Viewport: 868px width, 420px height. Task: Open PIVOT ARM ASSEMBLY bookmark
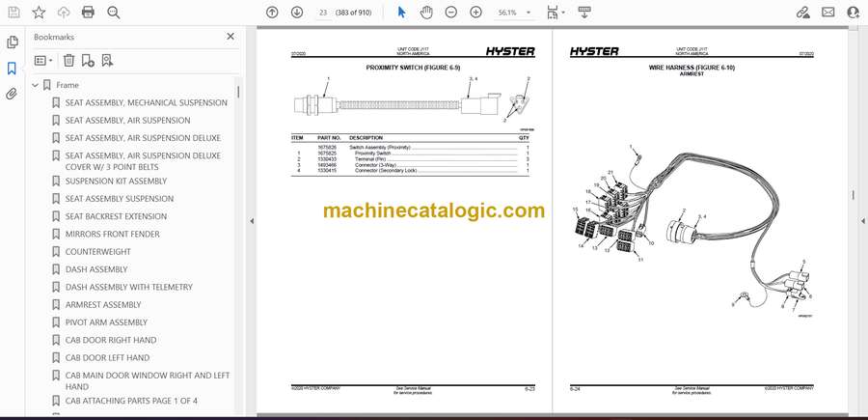point(106,322)
